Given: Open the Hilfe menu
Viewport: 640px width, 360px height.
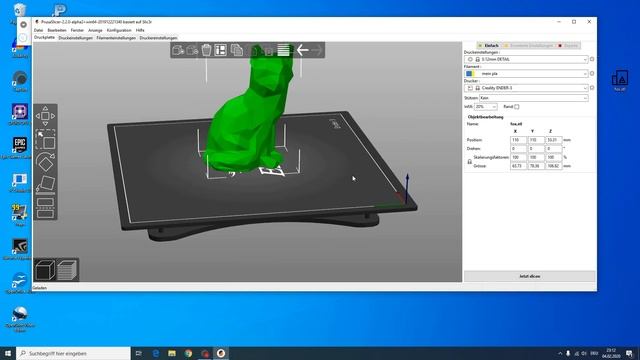Looking at the screenshot, I should point(140,30).
